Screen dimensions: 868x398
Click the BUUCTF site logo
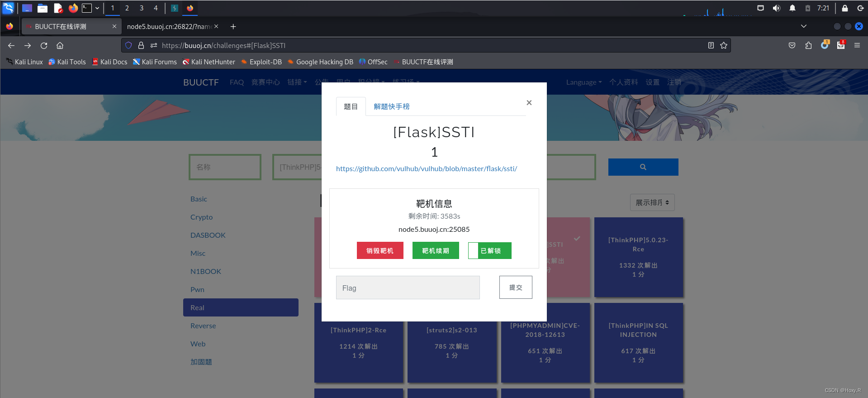click(201, 82)
